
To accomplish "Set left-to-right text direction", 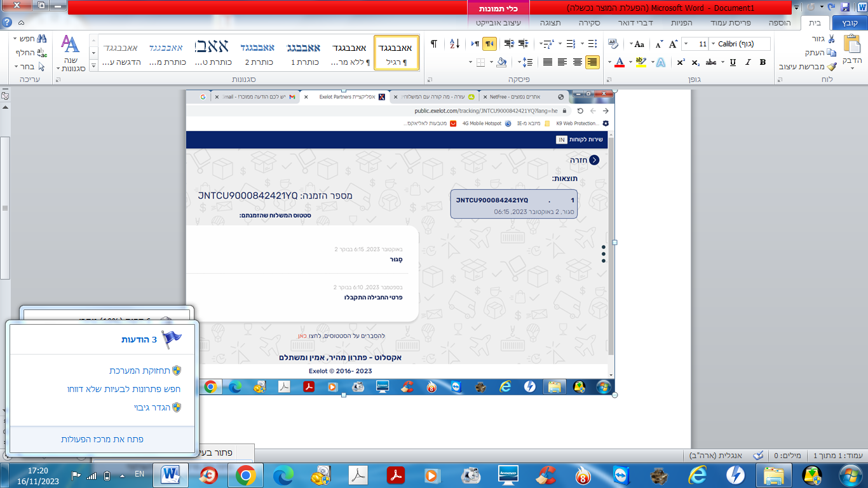I will pos(475,44).
